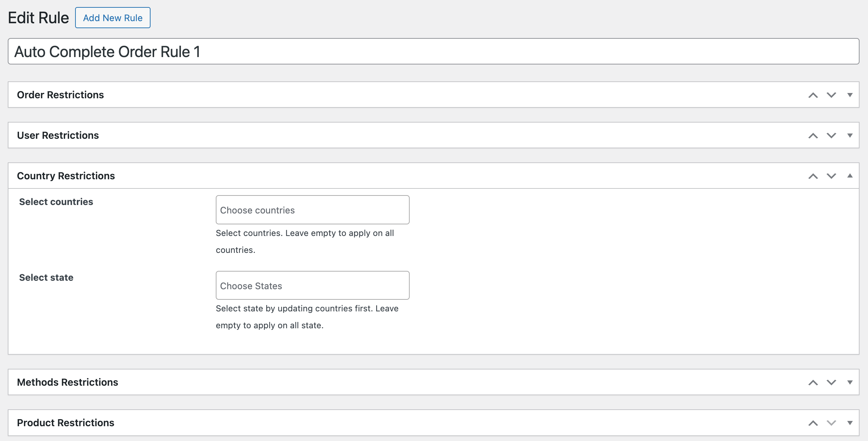The width and height of the screenshot is (868, 441).
Task: Click the Add New Rule button
Action: click(x=112, y=18)
